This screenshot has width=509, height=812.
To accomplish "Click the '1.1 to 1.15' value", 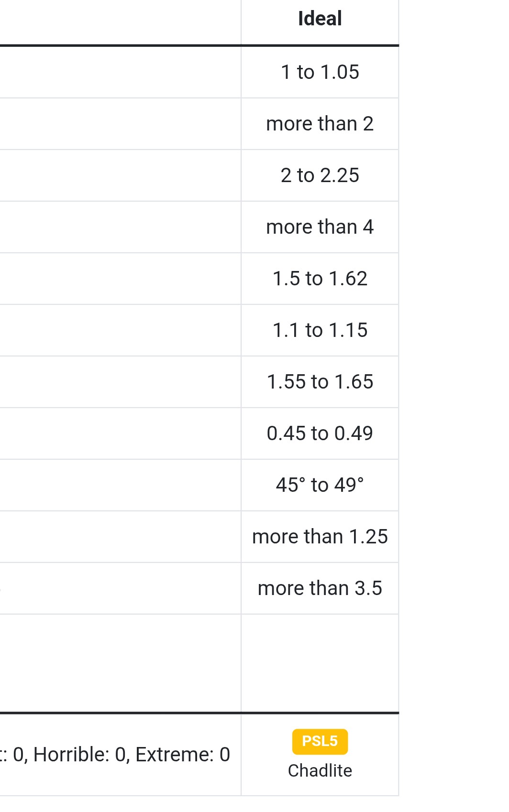I will [x=320, y=330].
